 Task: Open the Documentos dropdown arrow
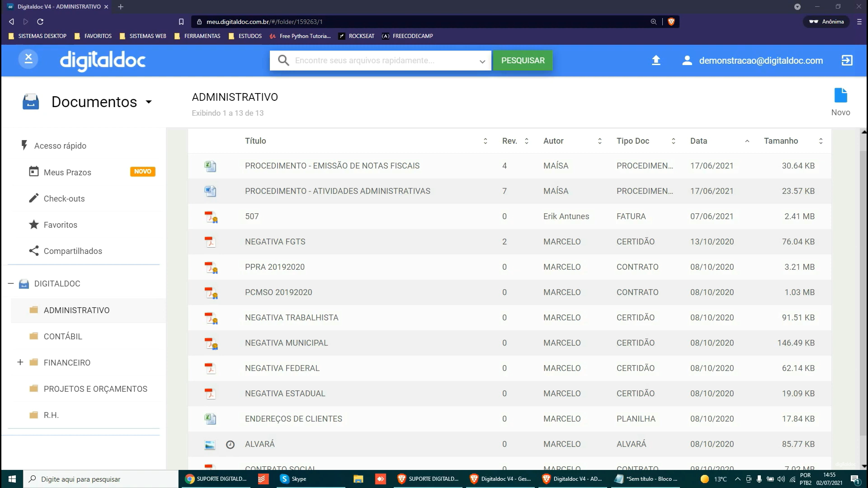pos(149,102)
